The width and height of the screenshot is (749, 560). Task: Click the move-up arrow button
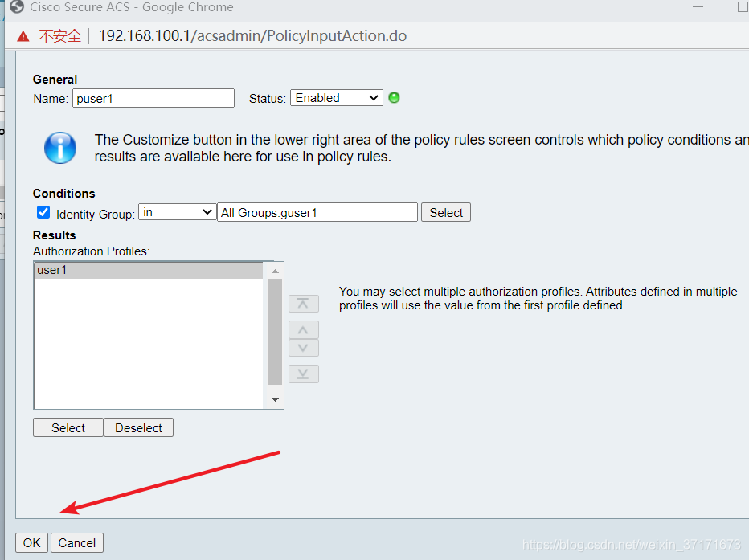pyautogui.click(x=303, y=330)
